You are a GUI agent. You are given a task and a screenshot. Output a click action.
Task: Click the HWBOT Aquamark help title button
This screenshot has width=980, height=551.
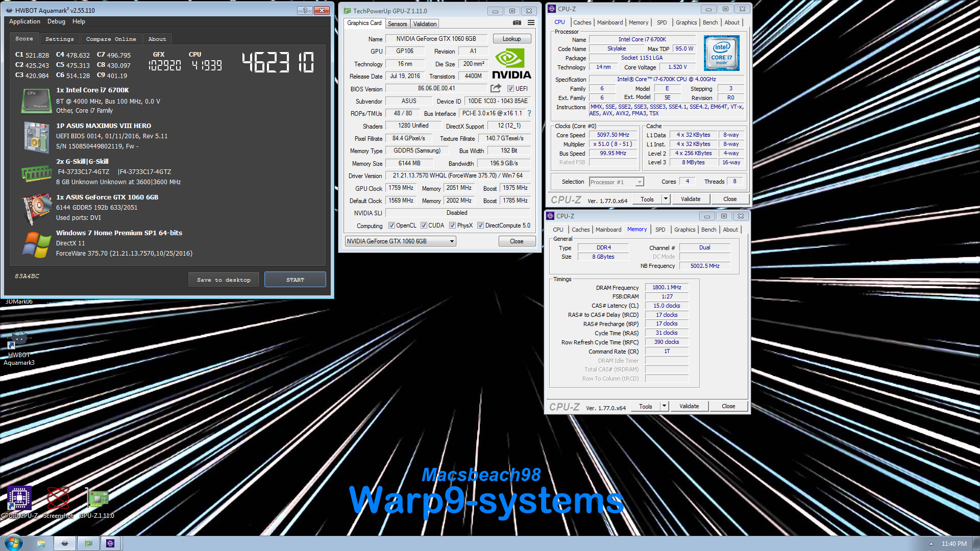pyautogui.click(x=305, y=10)
